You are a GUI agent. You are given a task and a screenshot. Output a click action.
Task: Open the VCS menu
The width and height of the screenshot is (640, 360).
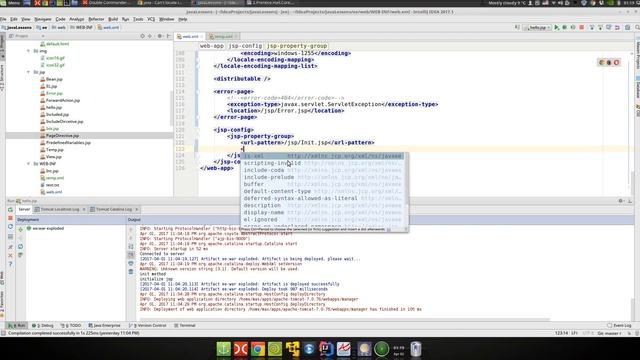151,19
